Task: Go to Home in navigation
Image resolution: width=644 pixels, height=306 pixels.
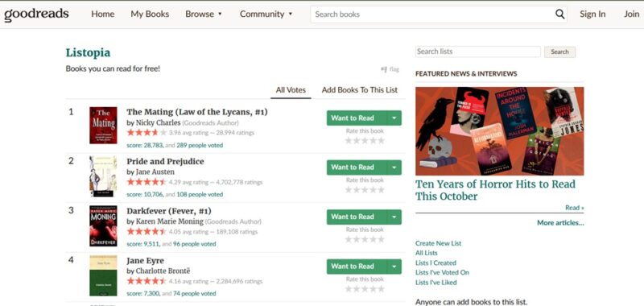Action: point(103,14)
